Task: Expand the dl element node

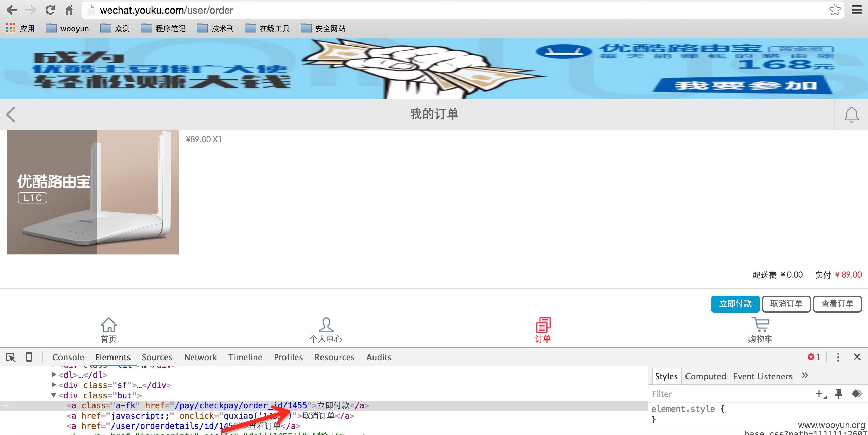Action: [54, 375]
